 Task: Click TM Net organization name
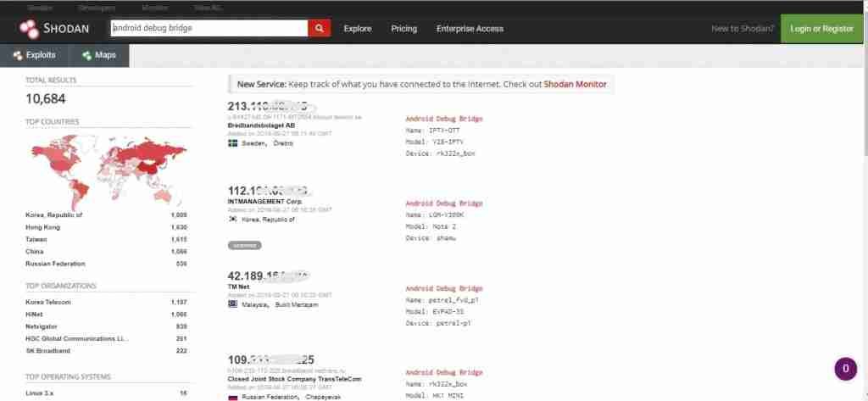tap(238, 287)
